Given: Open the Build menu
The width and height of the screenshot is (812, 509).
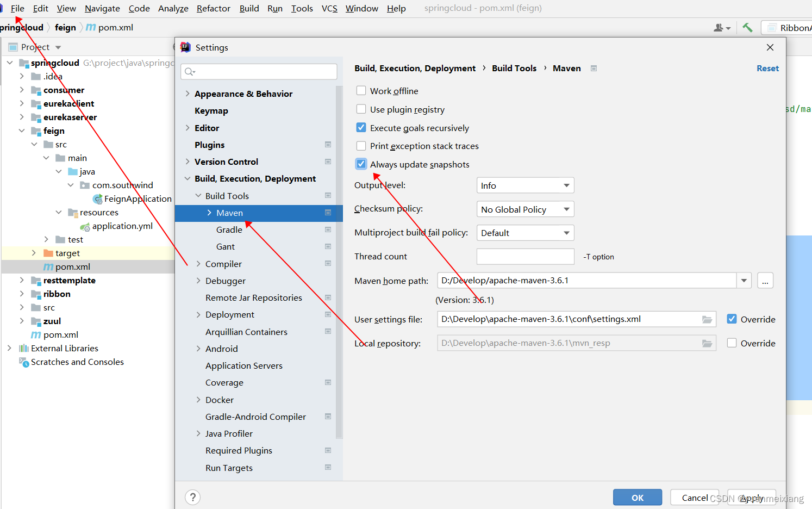Looking at the screenshot, I should [x=249, y=8].
